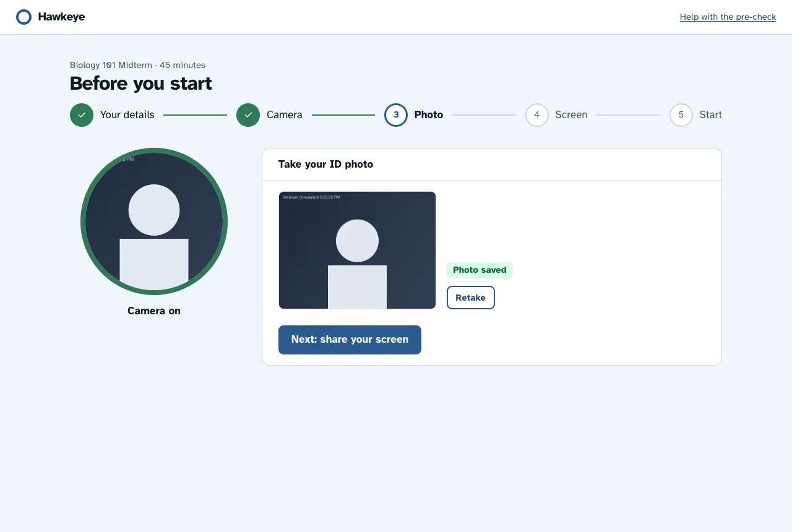The width and height of the screenshot is (792, 532).
Task: Click Next: share your screen button
Action: tap(350, 340)
